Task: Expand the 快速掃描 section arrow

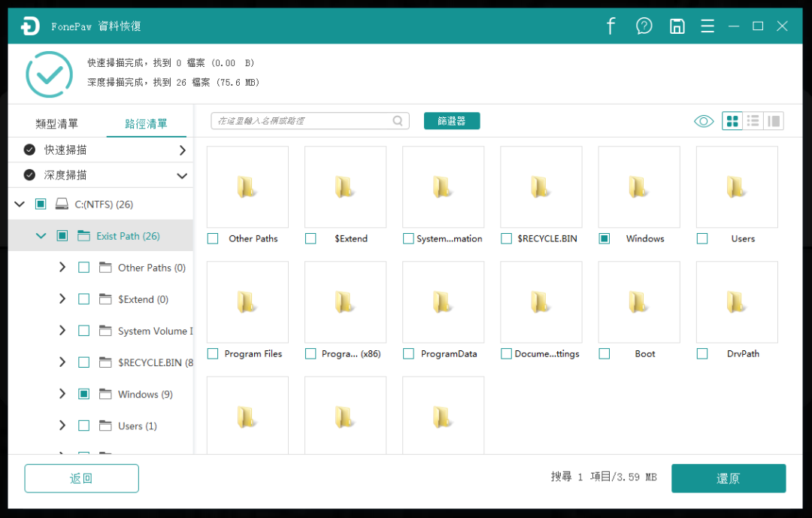Action: [182, 150]
